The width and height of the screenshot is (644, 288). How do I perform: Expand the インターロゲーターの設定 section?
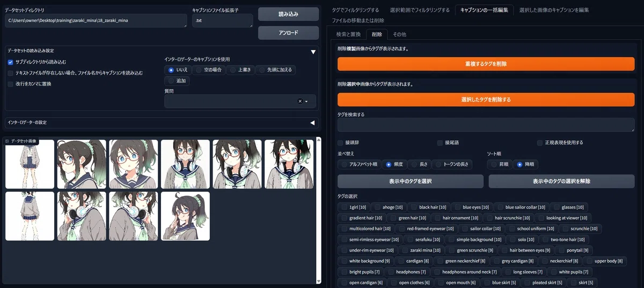point(313,123)
